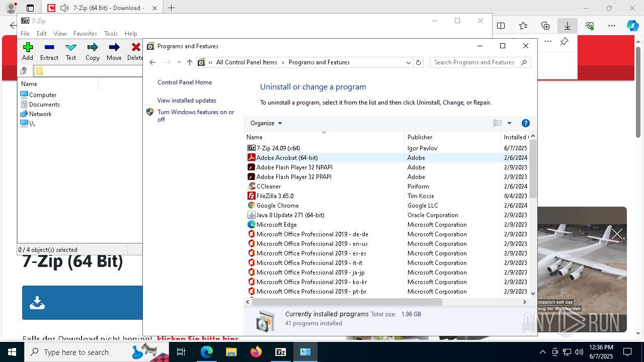Sort by the Publisher column header
The width and height of the screenshot is (644, 362).
(x=453, y=137)
